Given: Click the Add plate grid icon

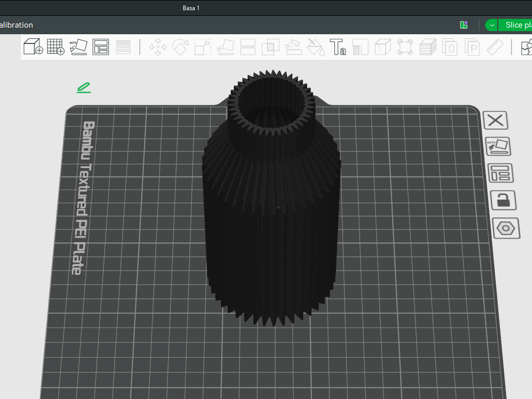Looking at the screenshot, I should tap(56, 47).
